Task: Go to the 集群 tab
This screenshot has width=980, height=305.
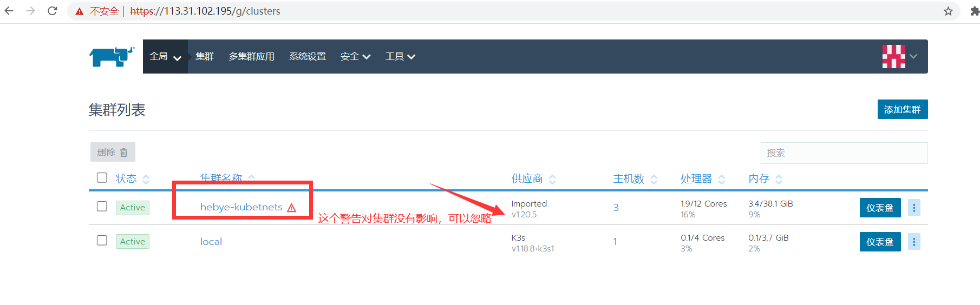Action: point(205,56)
